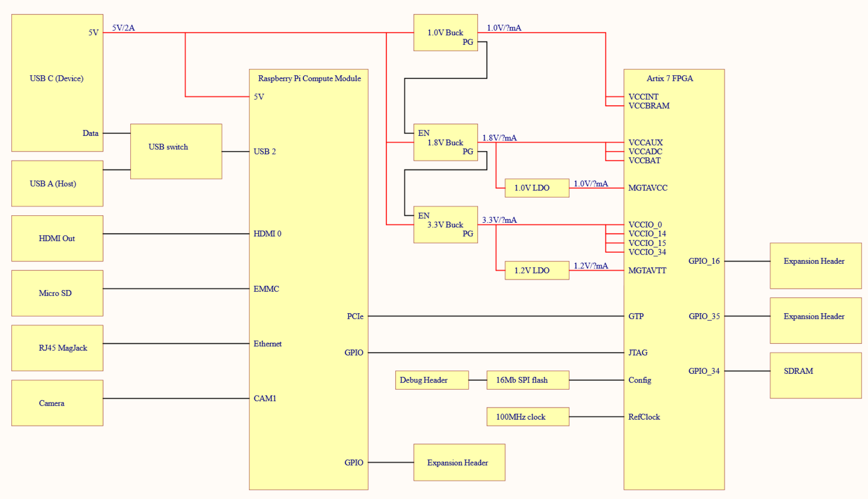Select the Debug Header block
The width and height of the screenshot is (868, 499).
click(x=432, y=380)
